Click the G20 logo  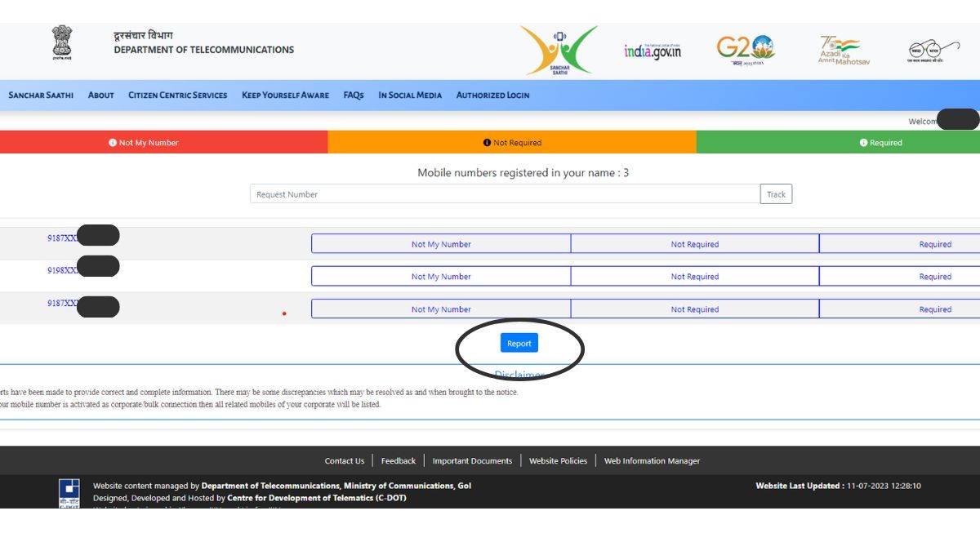[x=745, y=49]
